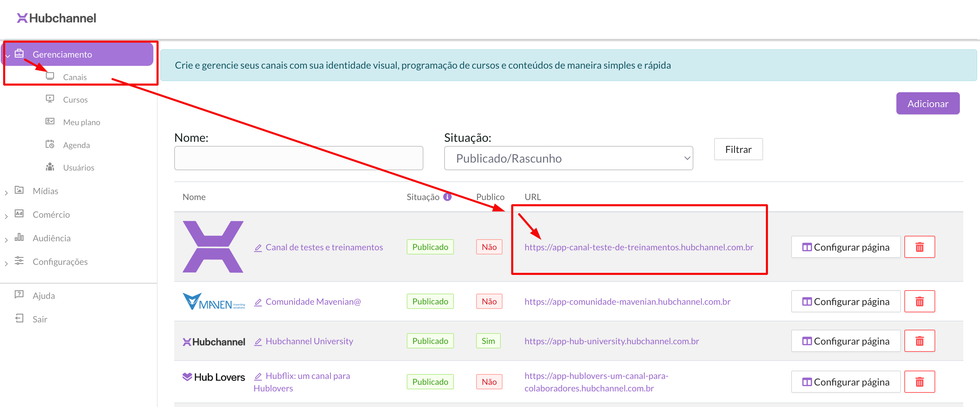Delete the Canal de testes channel
This screenshot has height=407, width=980.
pyautogui.click(x=919, y=248)
